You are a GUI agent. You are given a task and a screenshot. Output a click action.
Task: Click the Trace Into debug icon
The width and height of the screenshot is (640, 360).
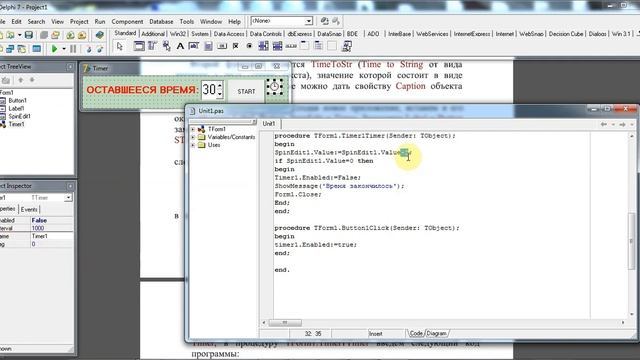[x=89, y=49]
